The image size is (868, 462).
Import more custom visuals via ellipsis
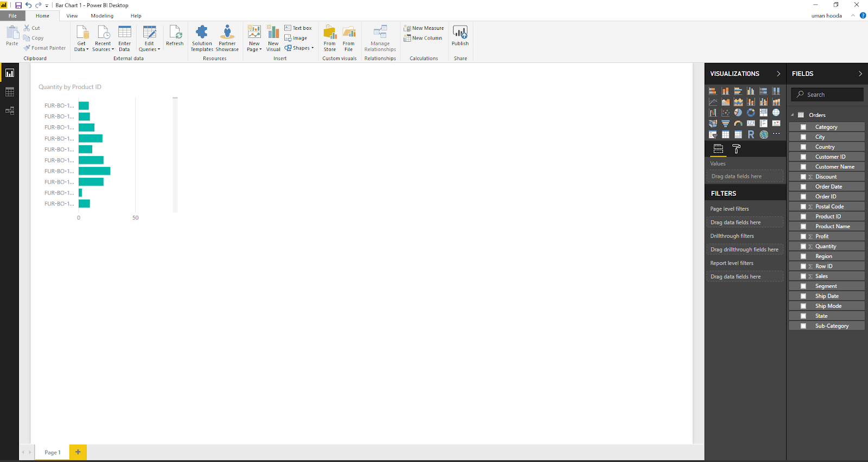click(x=776, y=134)
